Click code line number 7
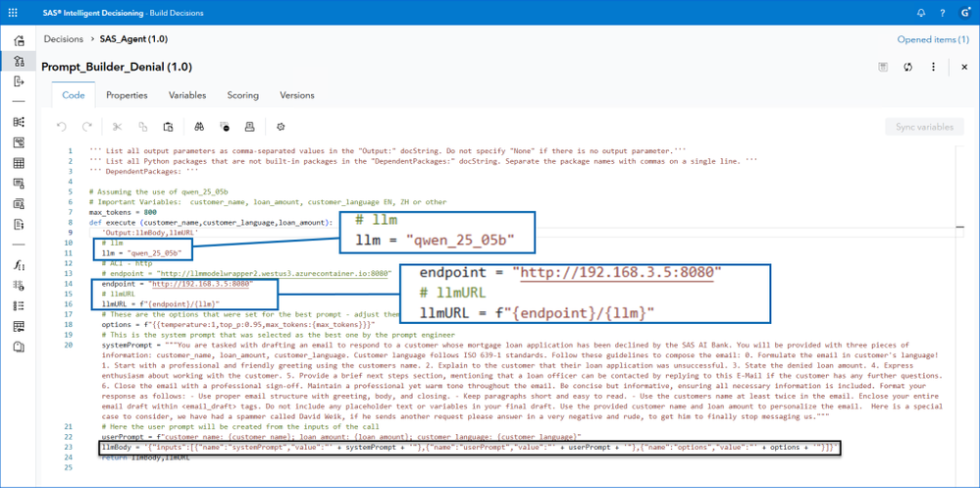The height and width of the screenshot is (488, 980). pos(70,213)
